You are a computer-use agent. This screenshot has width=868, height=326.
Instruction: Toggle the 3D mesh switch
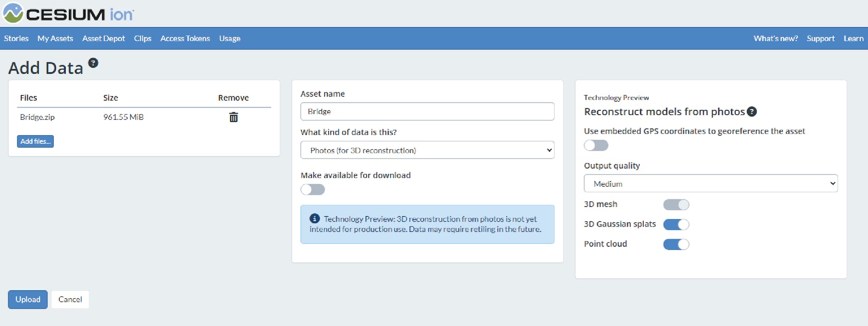tap(676, 205)
